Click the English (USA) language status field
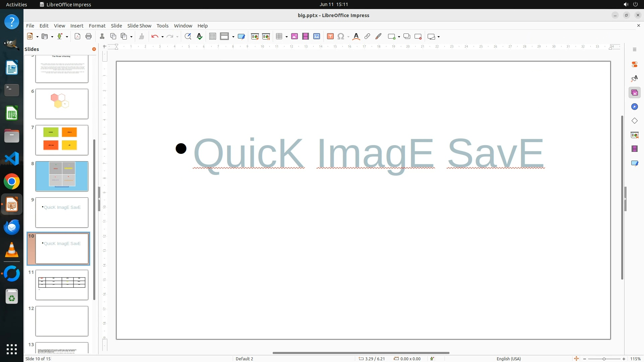Viewport: 644px width, 362px height. pyautogui.click(x=508, y=359)
